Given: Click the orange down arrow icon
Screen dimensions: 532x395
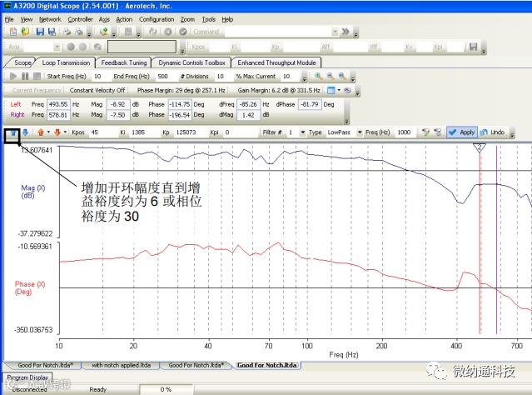Looking at the screenshot, I should coord(57,132).
